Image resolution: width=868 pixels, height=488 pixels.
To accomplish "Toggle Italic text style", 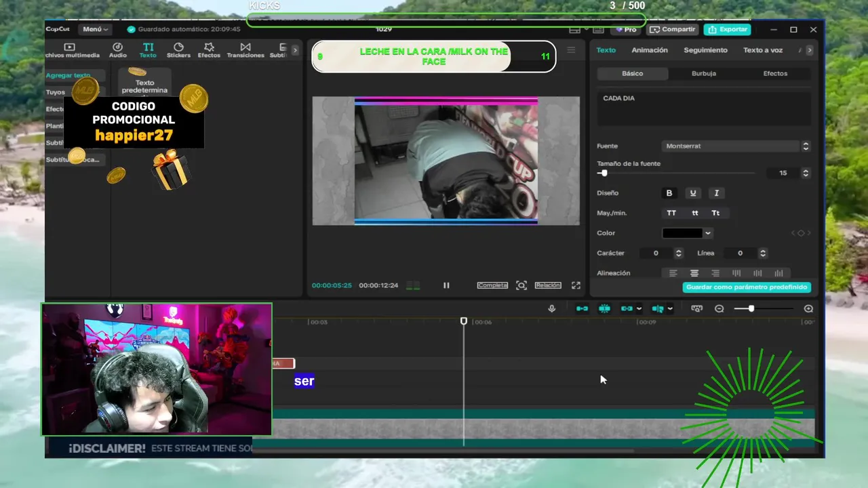I will 716,193.
